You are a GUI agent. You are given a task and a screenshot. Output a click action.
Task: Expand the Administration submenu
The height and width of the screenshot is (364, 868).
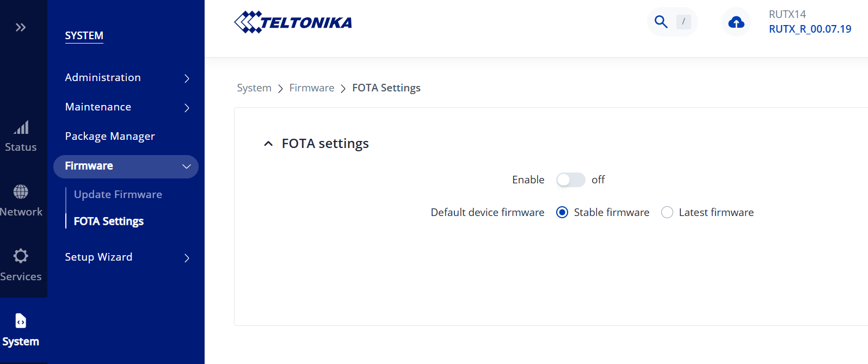point(187,78)
